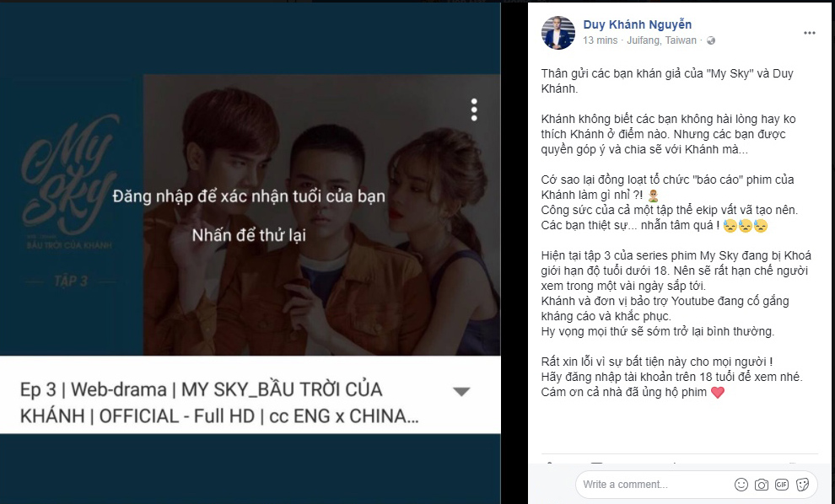Viewport: 835px width, 504px height.
Task: Open the video's vertical three-dot menu
Action: click(x=474, y=110)
